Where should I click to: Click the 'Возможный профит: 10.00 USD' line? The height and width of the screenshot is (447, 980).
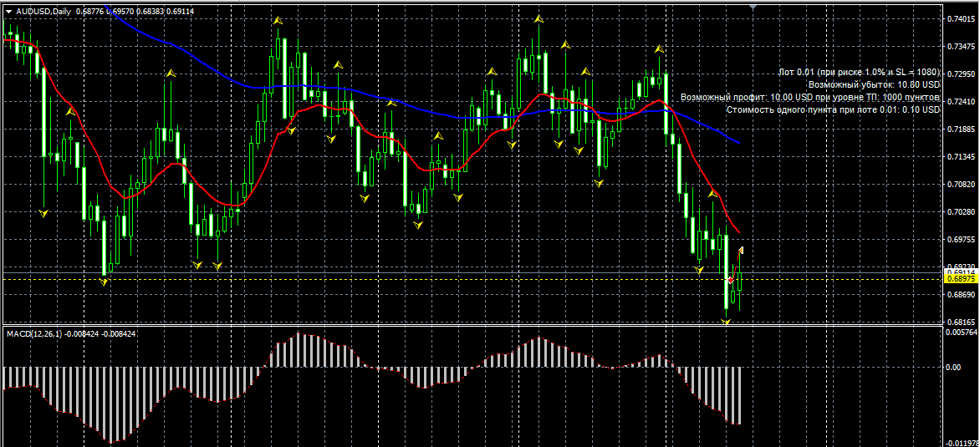(x=810, y=98)
